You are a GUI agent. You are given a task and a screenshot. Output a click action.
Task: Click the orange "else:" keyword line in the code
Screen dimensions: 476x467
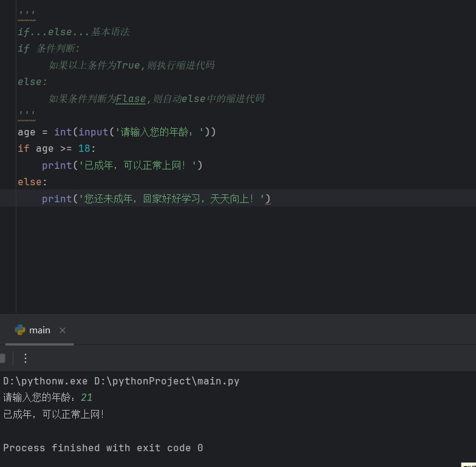[x=32, y=182]
